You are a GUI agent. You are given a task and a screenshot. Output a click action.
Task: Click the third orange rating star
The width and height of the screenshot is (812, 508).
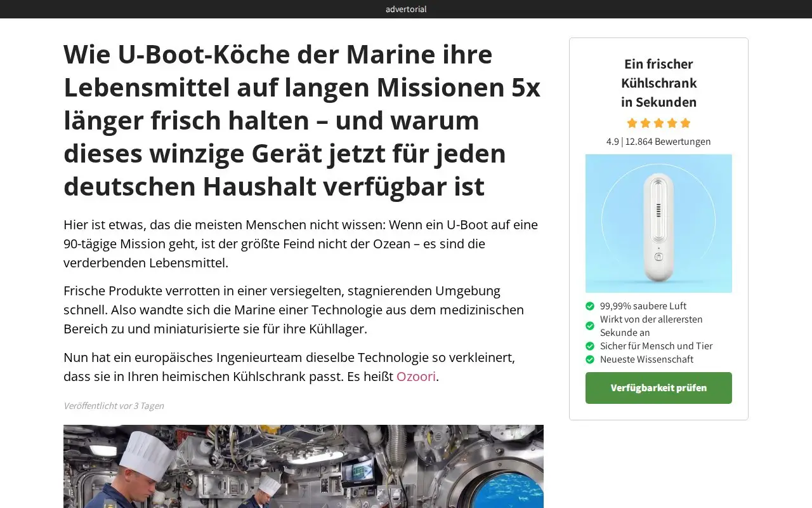pos(658,123)
